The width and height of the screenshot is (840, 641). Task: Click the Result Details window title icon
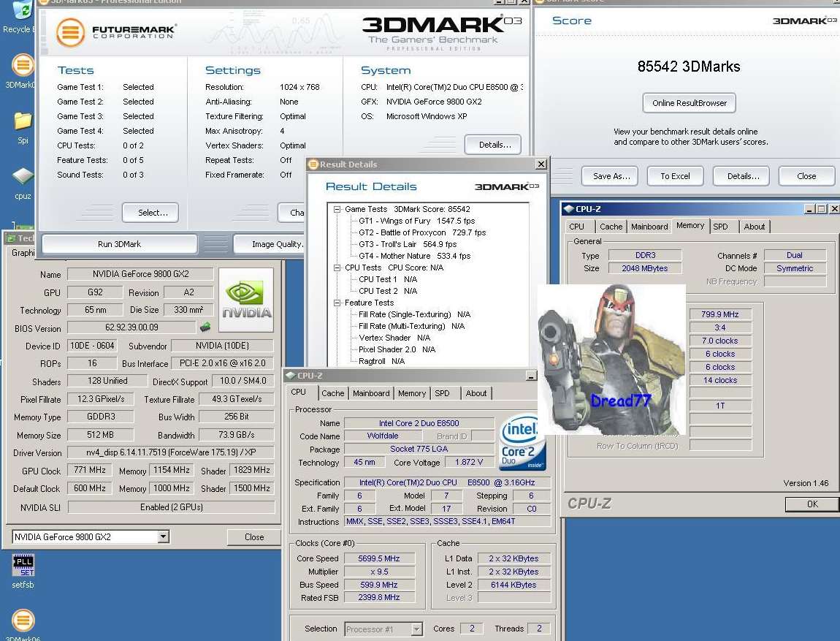(313, 164)
